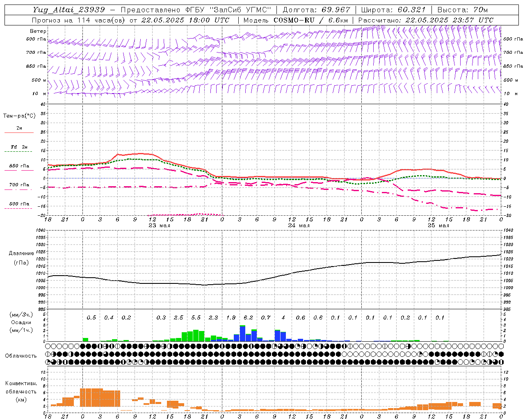
Task: Click the 3-hour precipitation value "5.5"
Action: [x=196, y=317]
